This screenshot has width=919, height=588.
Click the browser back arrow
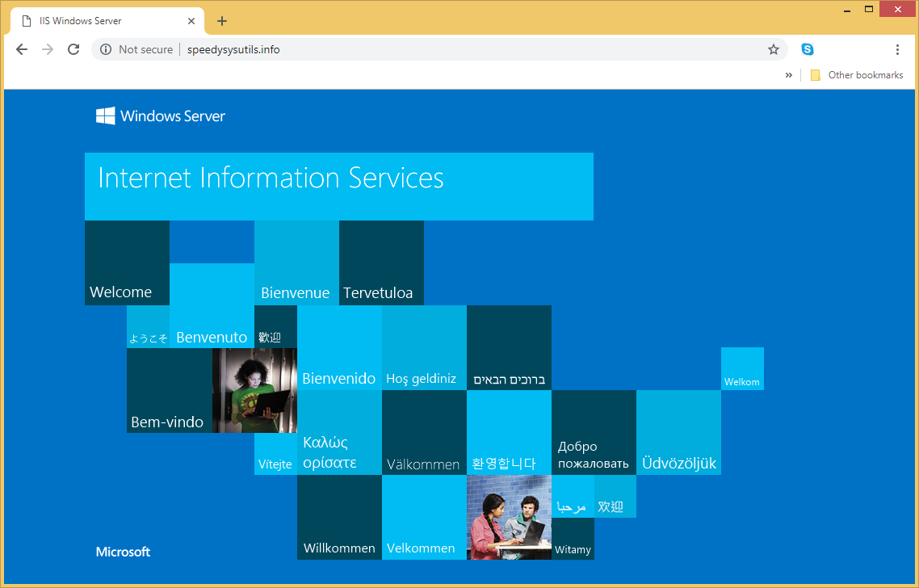click(x=22, y=49)
